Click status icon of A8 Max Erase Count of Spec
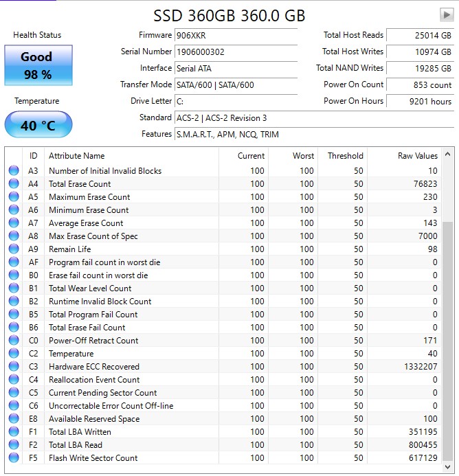The image size is (459, 476). pos(14,236)
